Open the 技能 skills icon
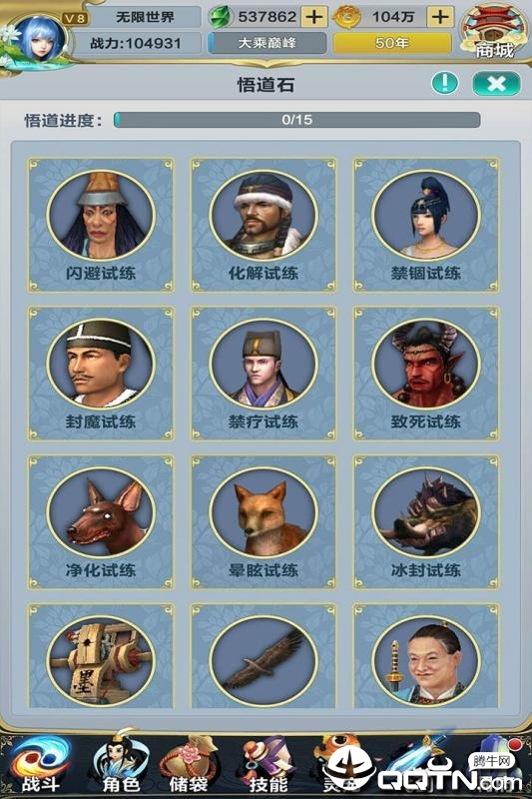The width and height of the screenshot is (532, 799). [268, 765]
